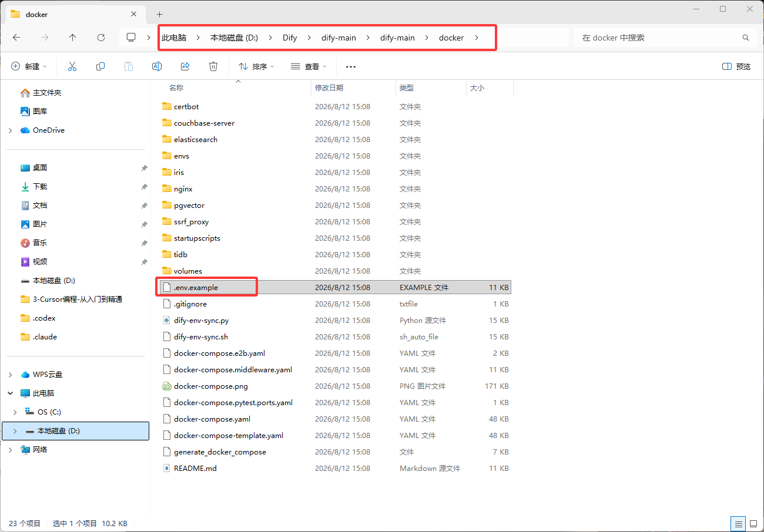The width and height of the screenshot is (764, 532).
Task: Expand the 本地磁盘 (D:) tree node
Action: (x=15, y=431)
